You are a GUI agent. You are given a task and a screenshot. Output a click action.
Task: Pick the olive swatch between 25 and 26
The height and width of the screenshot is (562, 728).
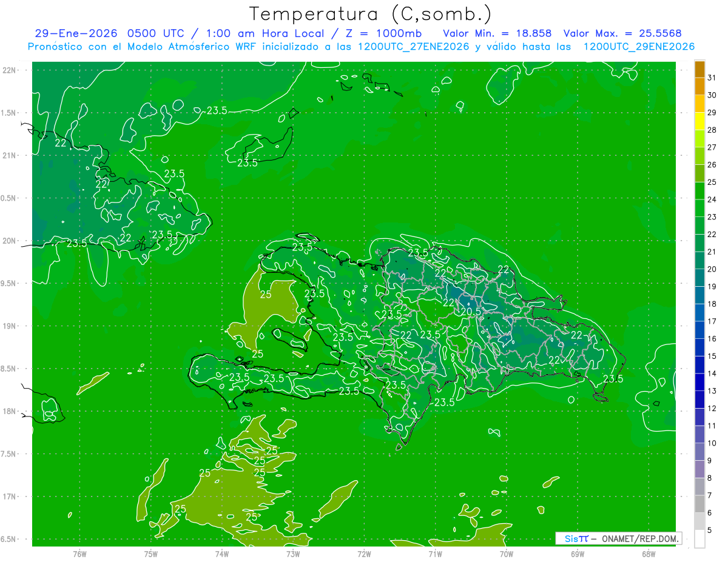click(x=700, y=174)
